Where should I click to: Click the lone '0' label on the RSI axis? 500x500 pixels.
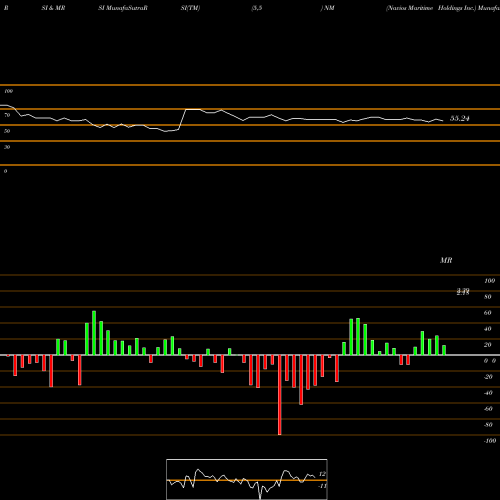coord(5,171)
